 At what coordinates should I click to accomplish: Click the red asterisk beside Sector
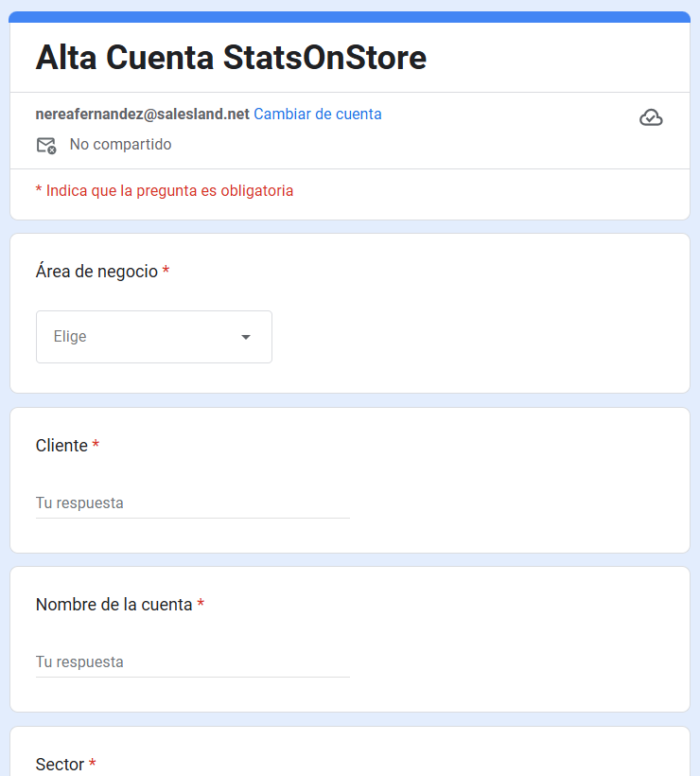[x=93, y=764]
